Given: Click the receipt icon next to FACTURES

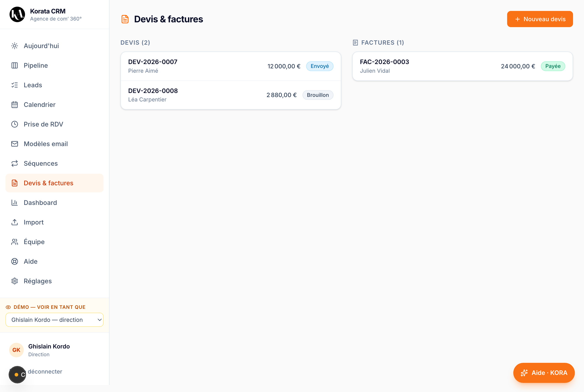Looking at the screenshot, I should click(x=355, y=43).
